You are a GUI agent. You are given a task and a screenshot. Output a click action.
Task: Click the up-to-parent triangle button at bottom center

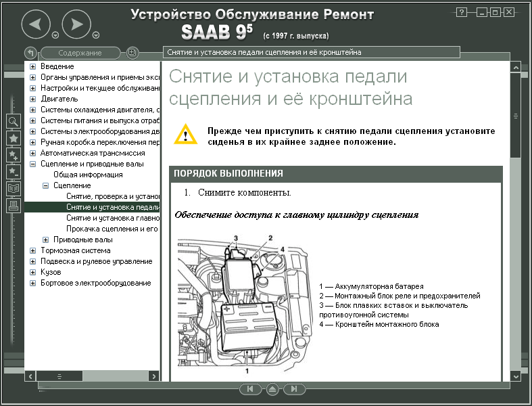pyautogui.click(x=272, y=389)
